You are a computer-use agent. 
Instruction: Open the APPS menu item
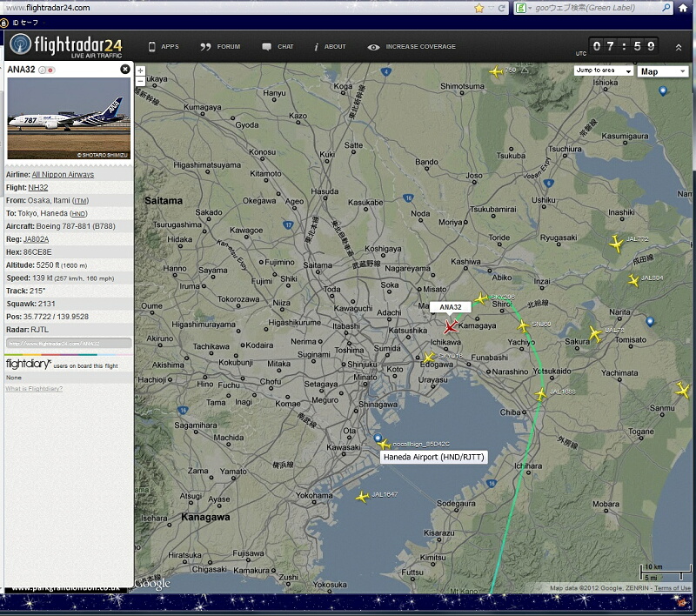coord(164,47)
